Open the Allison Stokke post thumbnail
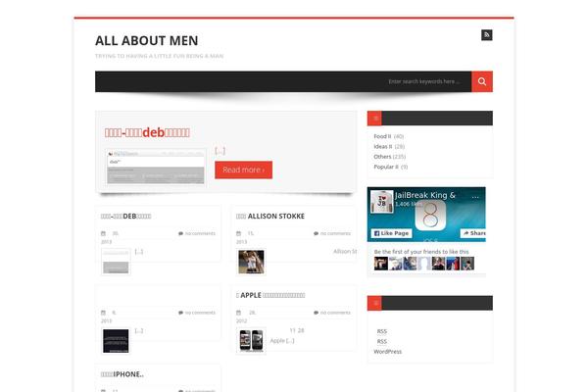The height and width of the screenshot is (392, 588). tap(251, 262)
